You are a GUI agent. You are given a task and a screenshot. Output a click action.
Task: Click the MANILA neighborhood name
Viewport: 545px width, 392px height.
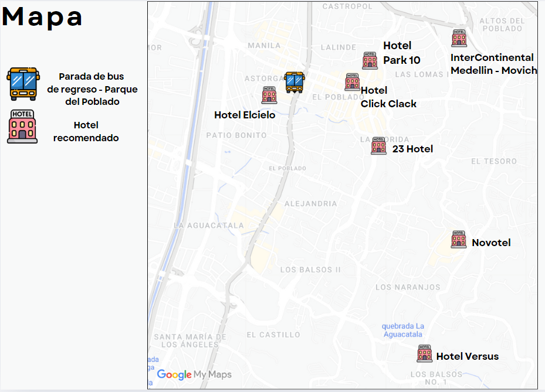click(x=264, y=46)
